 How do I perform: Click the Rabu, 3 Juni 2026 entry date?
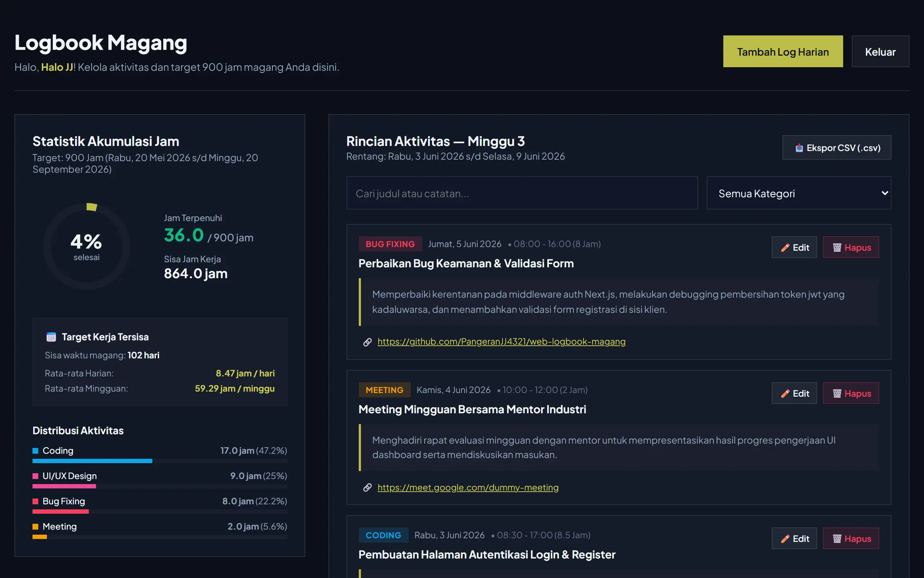coord(449,535)
